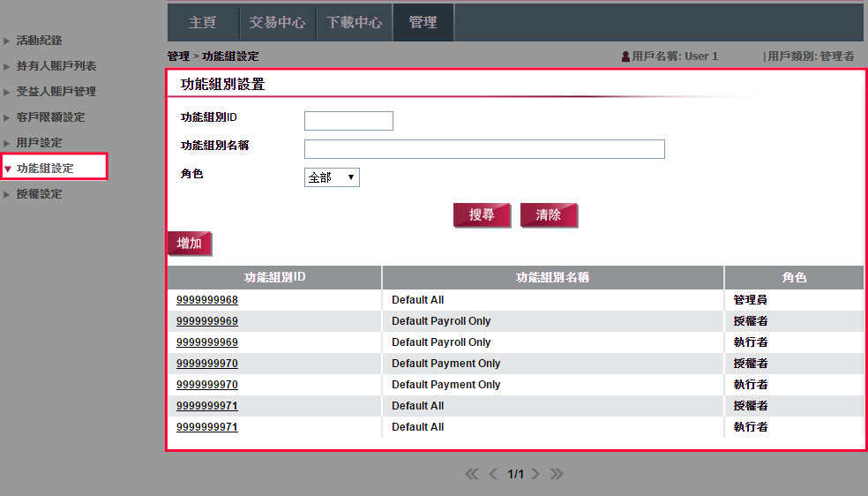This screenshot has width=868, height=496.
Task: Click the 增加 button
Action: pyautogui.click(x=190, y=244)
